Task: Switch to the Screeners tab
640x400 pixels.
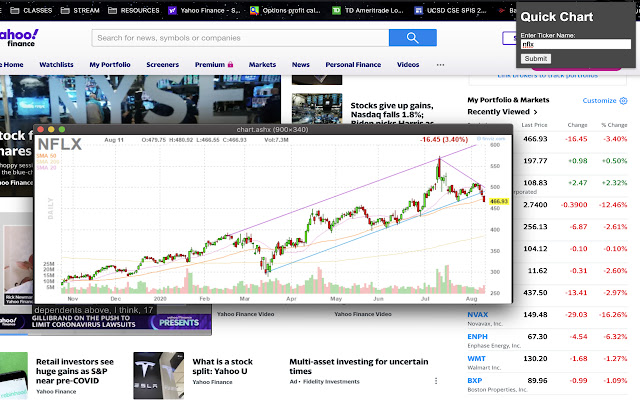Action: click(x=162, y=64)
